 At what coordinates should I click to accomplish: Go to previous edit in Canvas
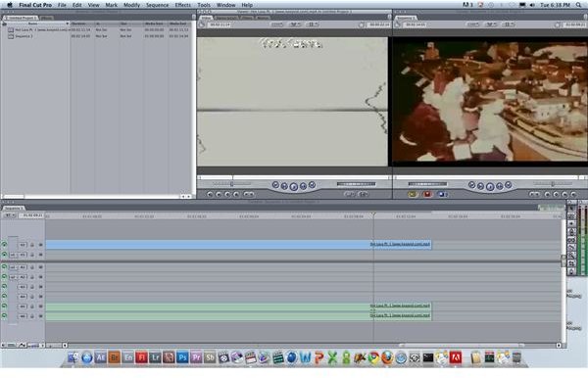(471, 185)
